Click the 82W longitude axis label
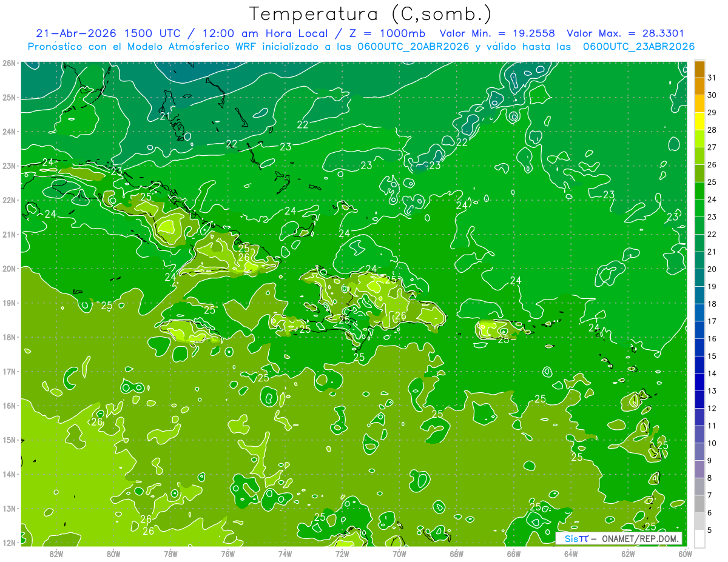The height and width of the screenshot is (562, 728). 56,554
